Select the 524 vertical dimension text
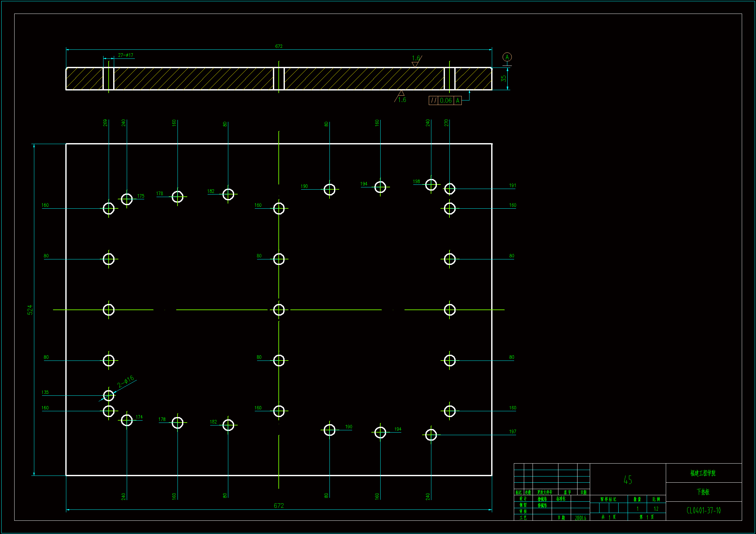 [x=30, y=309]
